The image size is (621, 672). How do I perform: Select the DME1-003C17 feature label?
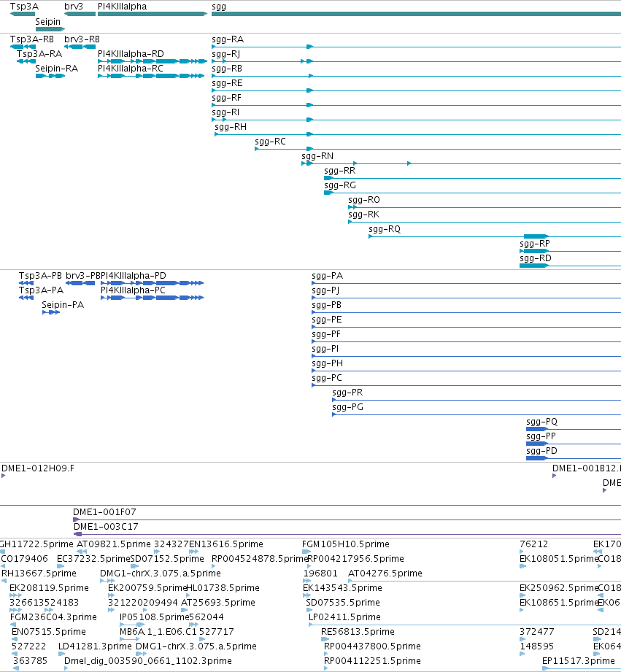[x=106, y=526]
